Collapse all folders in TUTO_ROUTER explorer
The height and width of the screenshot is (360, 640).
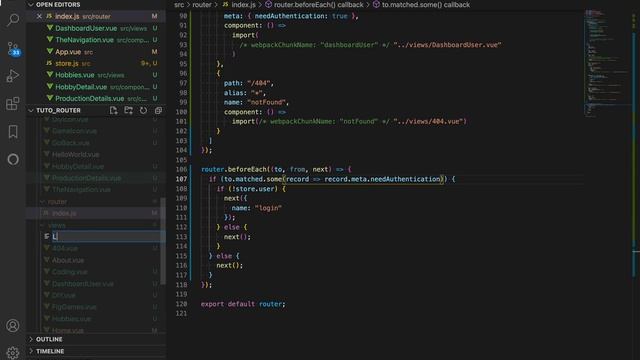tap(158, 110)
